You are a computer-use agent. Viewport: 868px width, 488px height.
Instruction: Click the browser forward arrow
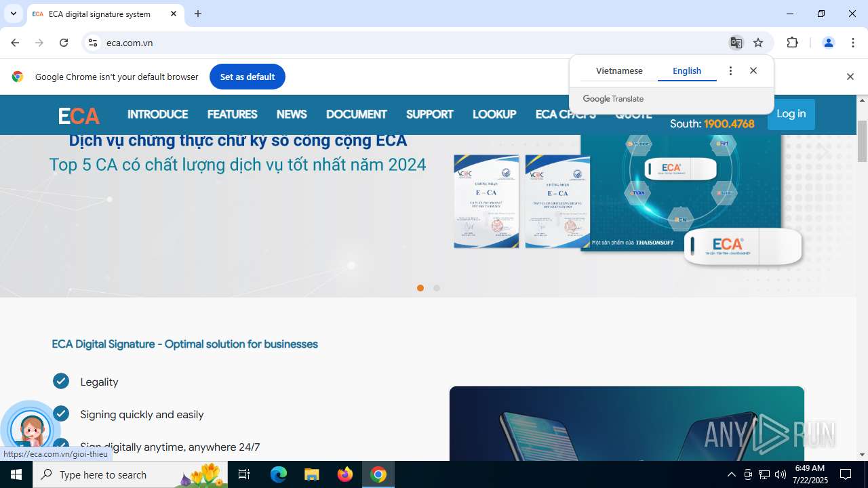pyautogui.click(x=39, y=43)
